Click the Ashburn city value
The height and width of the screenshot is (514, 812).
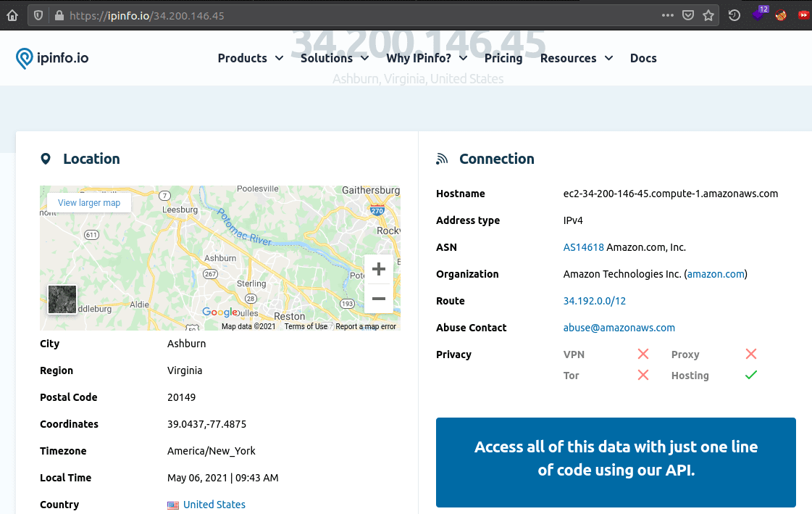(186, 344)
